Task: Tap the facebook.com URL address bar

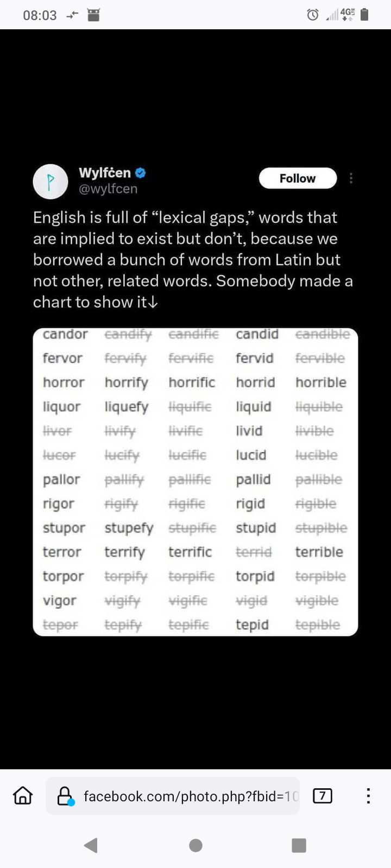Action: point(190,796)
